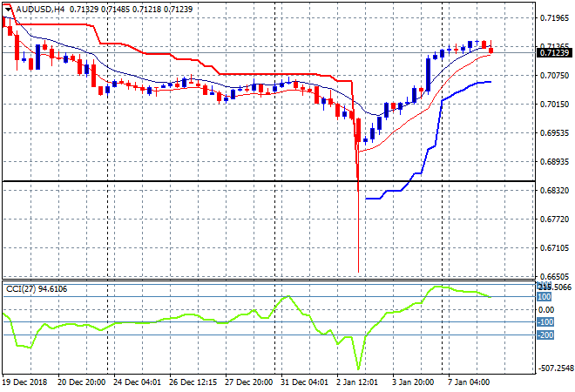Viewport: 575px width, 392px height.
Task: Click the 0.66505 price axis label
Action: point(554,276)
